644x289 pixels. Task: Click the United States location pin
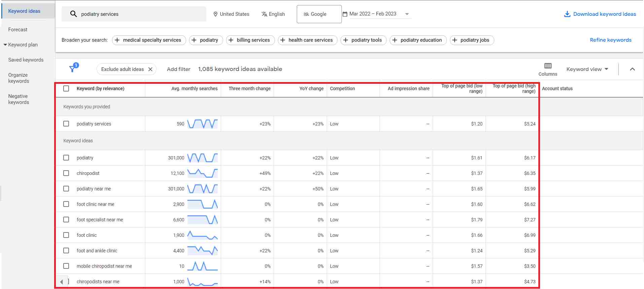215,14
